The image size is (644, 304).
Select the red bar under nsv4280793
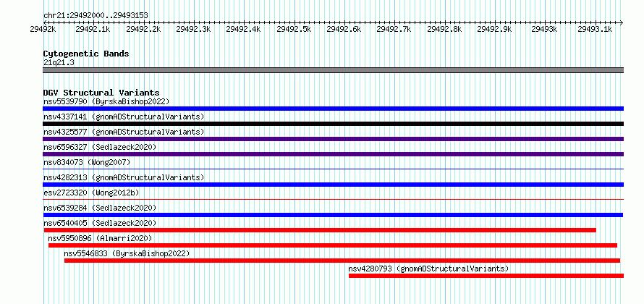pos(486,276)
